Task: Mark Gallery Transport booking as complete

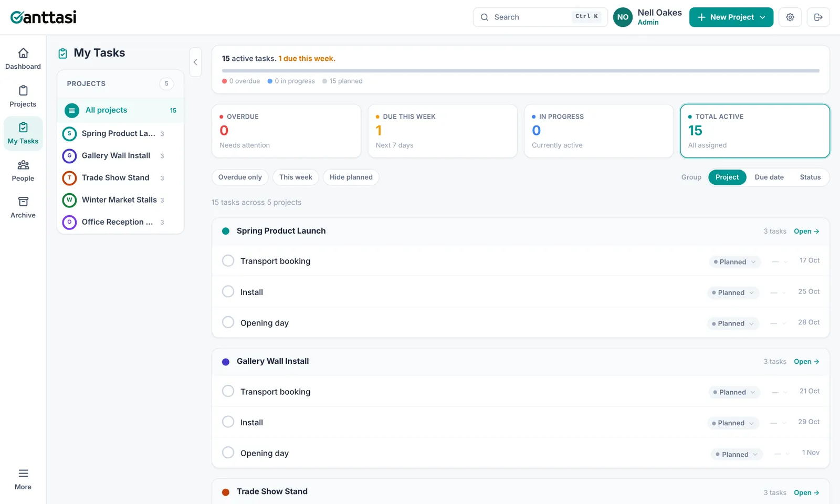Action: [228, 391]
